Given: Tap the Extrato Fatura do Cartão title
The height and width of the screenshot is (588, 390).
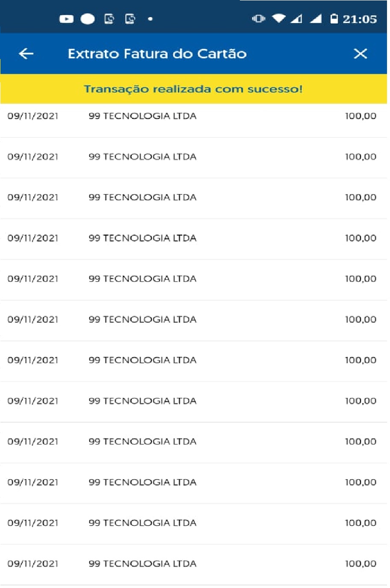Looking at the screenshot, I should click(157, 54).
